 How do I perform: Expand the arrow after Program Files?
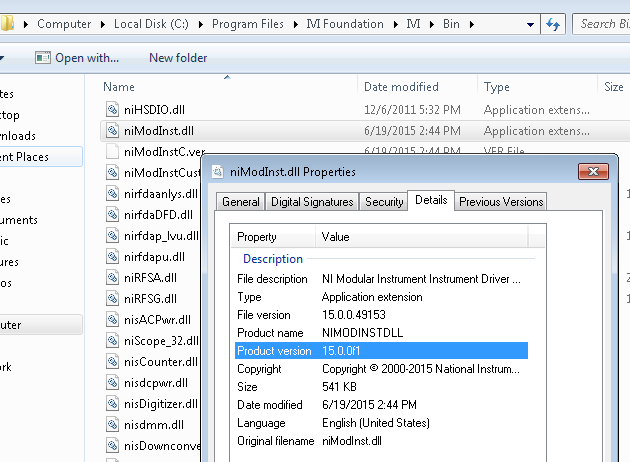[296, 25]
